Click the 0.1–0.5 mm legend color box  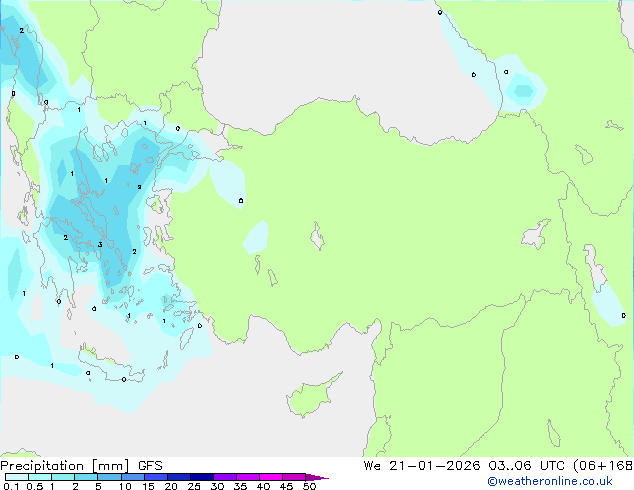coord(17,477)
